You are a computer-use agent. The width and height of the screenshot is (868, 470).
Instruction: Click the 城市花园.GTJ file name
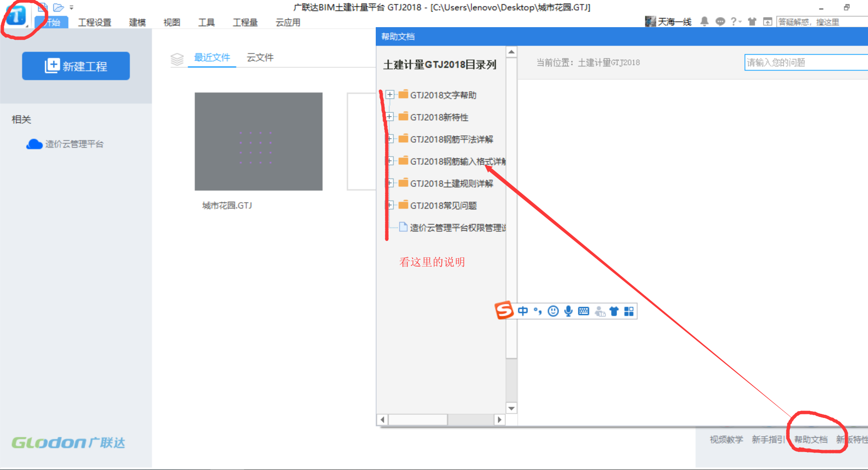coord(227,205)
